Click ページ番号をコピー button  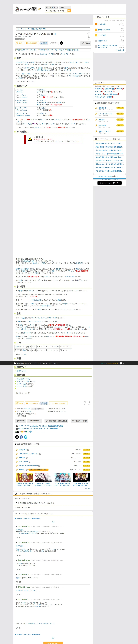(37, 409)
